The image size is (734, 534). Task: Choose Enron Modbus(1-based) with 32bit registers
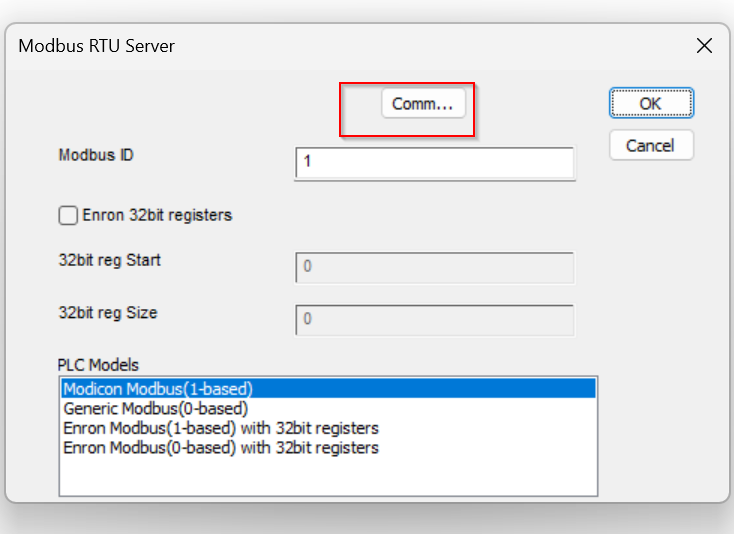(328, 428)
